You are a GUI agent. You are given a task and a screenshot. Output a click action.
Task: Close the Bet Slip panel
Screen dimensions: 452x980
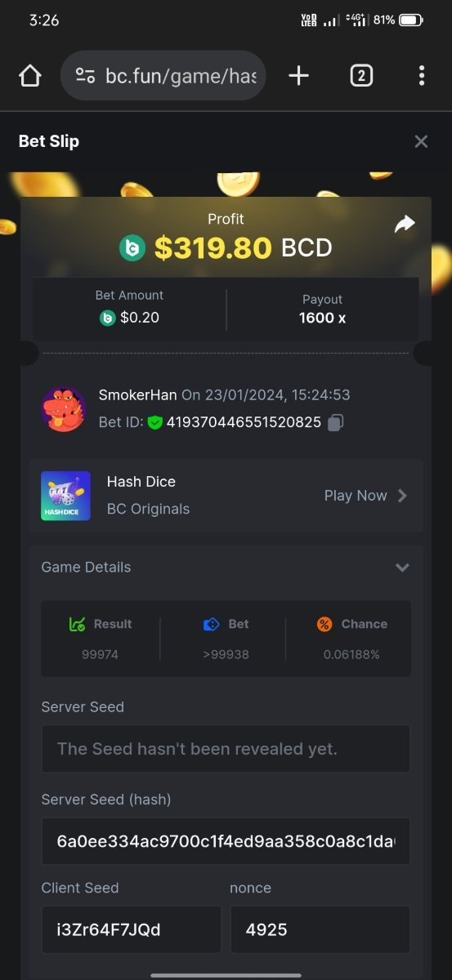pos(421,141)
